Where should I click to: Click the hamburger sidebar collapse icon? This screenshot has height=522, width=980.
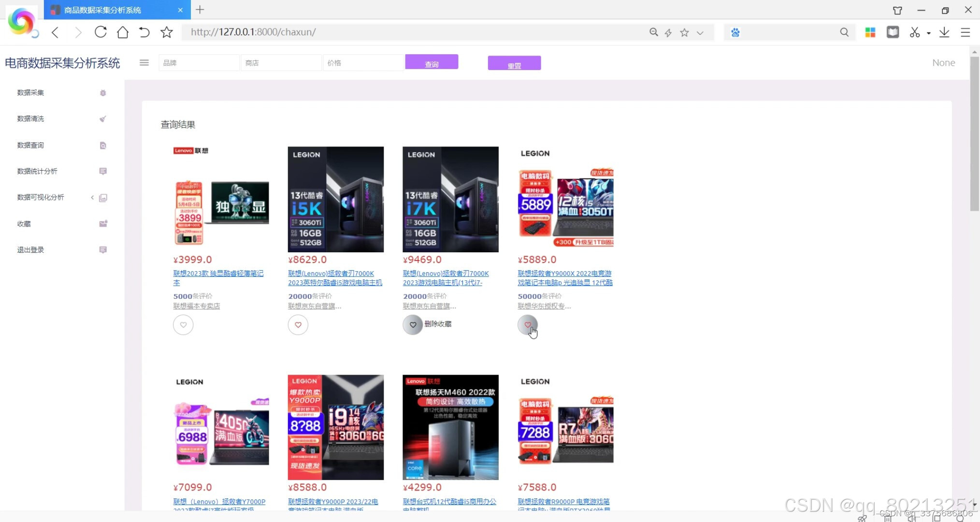tap(144, 63)
